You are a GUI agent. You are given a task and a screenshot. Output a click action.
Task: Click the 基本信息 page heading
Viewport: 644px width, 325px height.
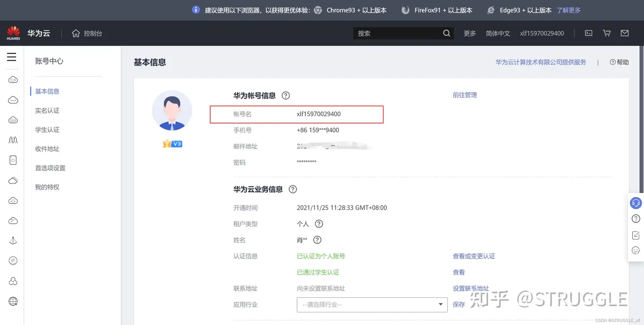click(x=150, y=62)
